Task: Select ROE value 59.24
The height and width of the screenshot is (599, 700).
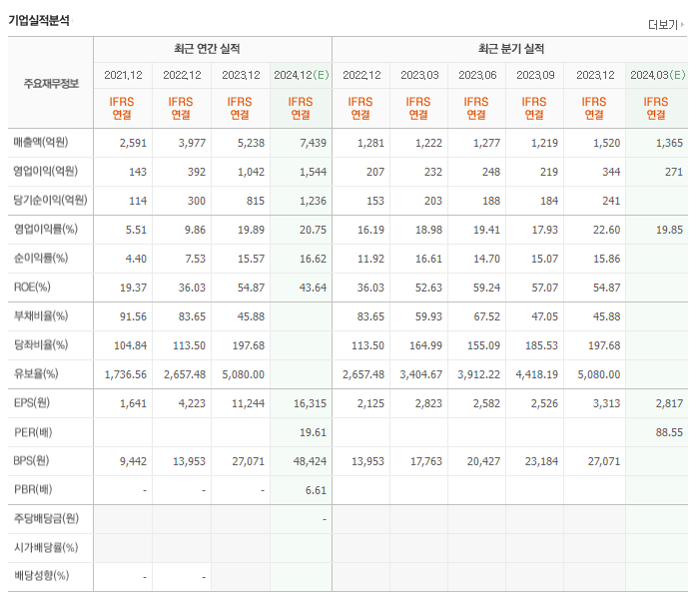Action: 486,289
